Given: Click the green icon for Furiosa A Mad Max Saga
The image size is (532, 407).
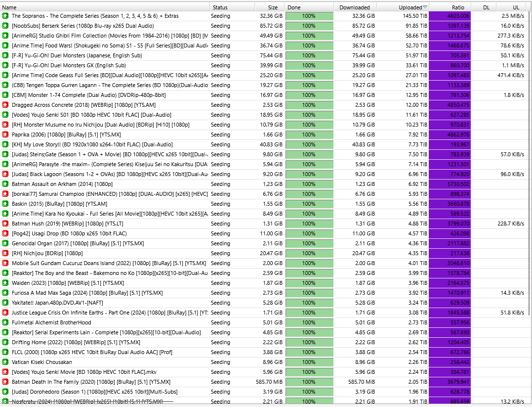Looking at the screenshot, I should click(x=5, y=293).
